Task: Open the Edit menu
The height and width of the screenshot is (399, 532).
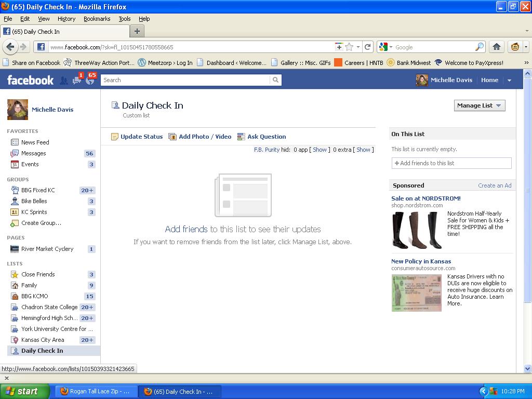Action: click(25, 19)
